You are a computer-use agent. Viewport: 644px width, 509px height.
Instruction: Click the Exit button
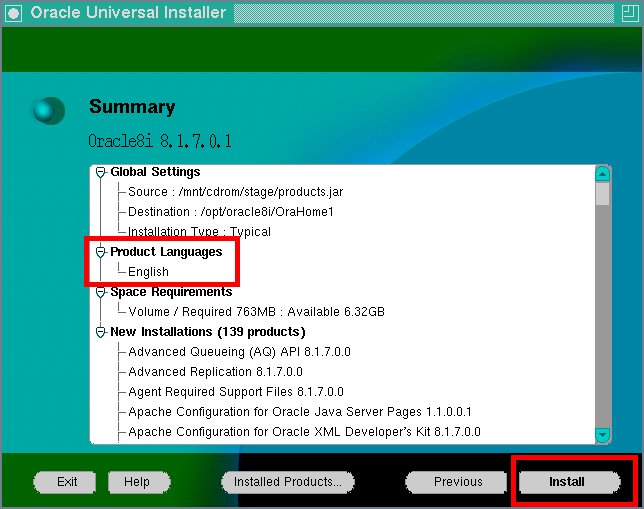pos(65,482)
